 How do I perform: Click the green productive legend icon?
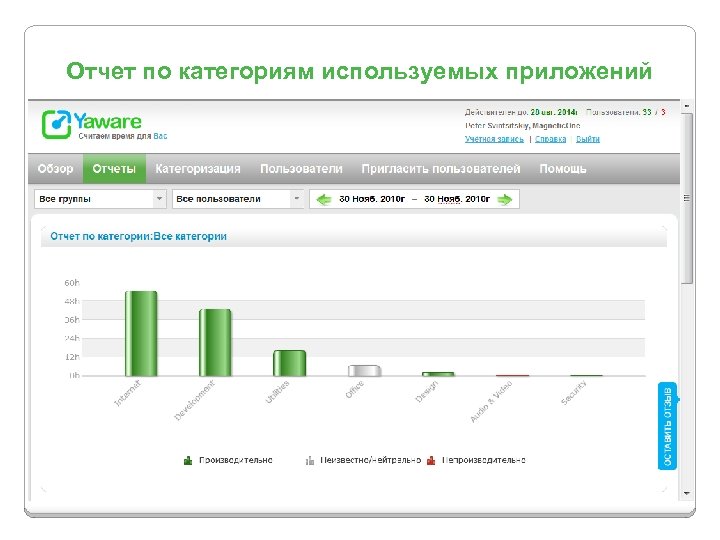click(x=188, y=460)
